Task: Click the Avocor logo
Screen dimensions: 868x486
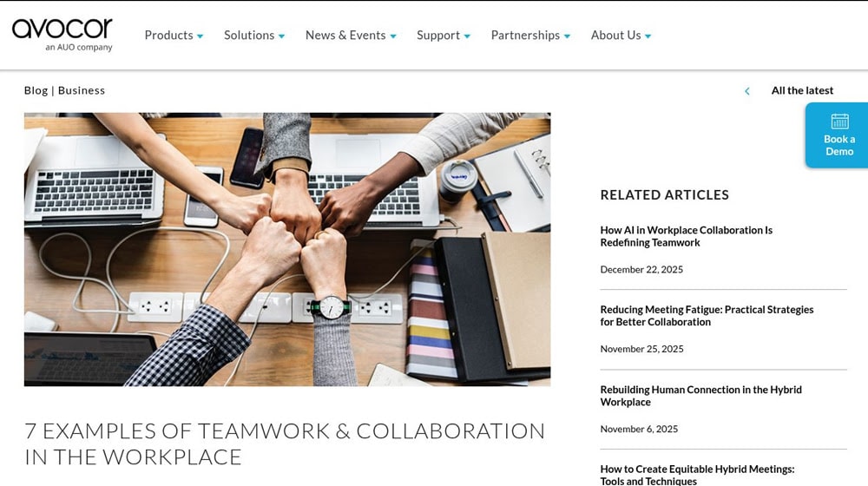Action: click(62, 35)
